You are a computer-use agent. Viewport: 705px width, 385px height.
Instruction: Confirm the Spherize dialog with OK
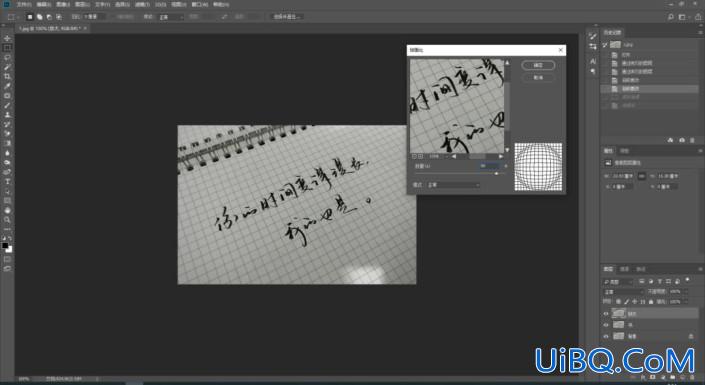click(538, 65)
